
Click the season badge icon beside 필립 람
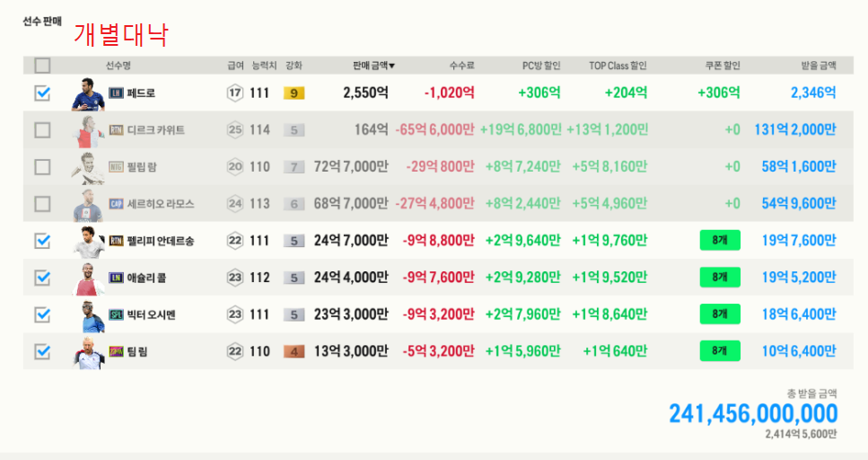point(116,167)
